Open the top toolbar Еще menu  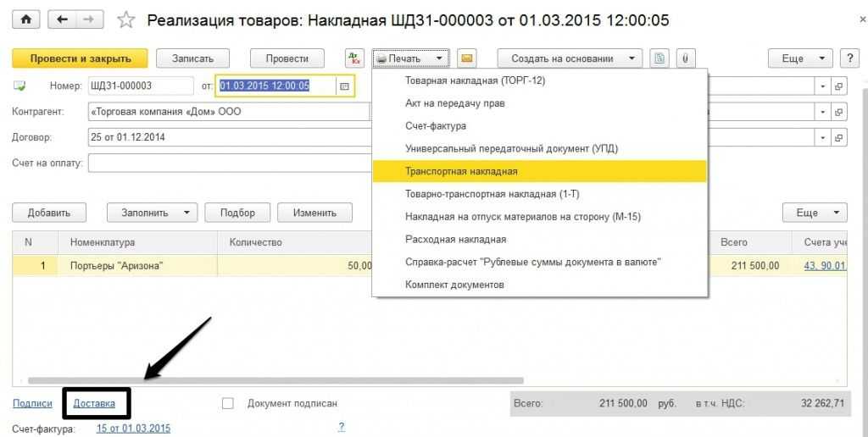(x=799, y=58)
